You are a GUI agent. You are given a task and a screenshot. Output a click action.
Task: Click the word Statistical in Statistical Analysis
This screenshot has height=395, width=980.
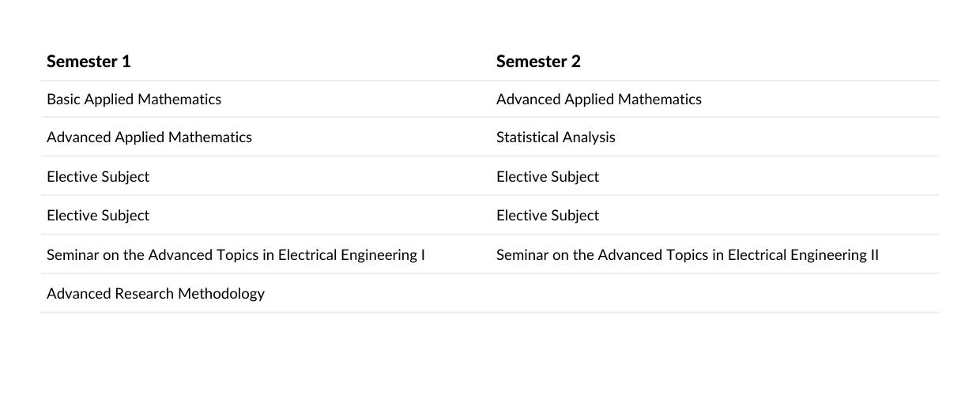(526, 137)
